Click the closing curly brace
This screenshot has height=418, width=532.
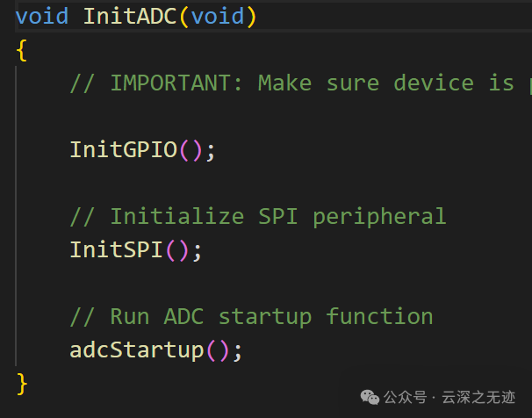[22, 383]
